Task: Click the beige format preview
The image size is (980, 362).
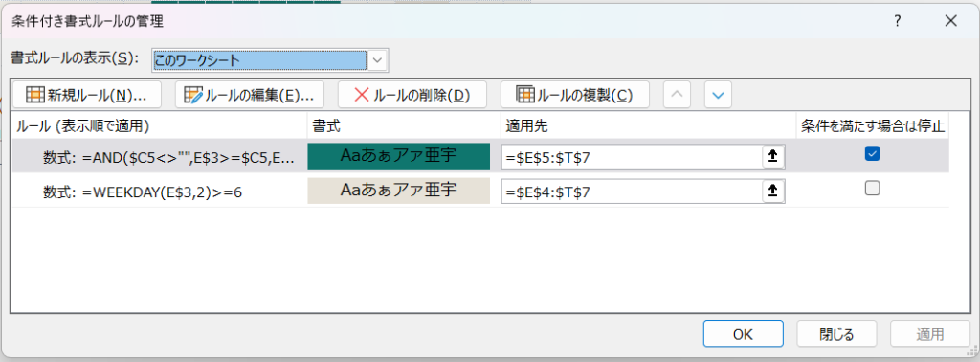Action: tap(399, 191)
